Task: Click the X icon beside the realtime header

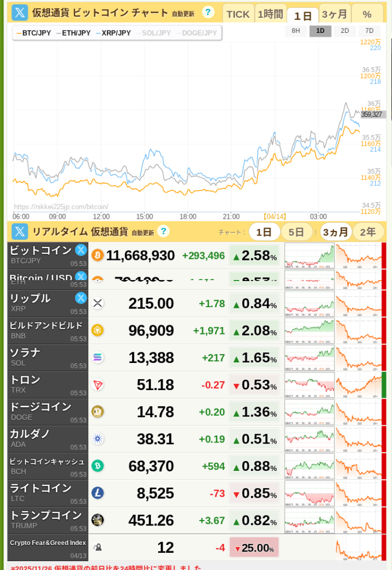Action: pyautogui.click(x=20, y=232)
